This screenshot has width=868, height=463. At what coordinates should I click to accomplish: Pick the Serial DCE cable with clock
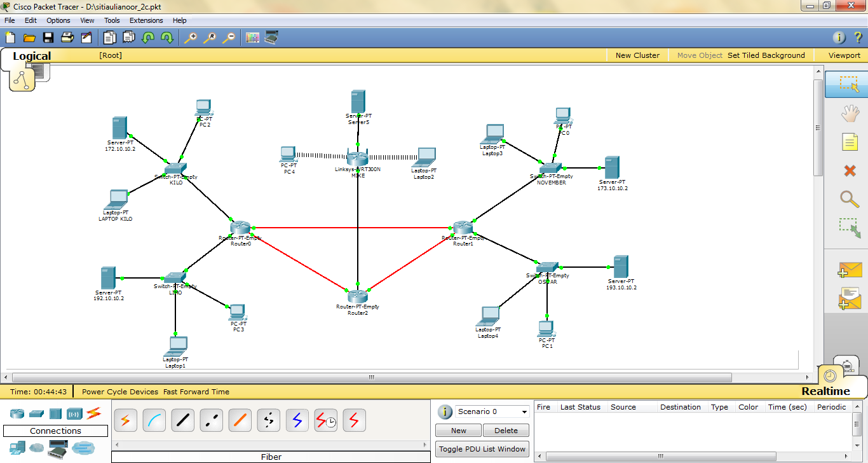326,420
